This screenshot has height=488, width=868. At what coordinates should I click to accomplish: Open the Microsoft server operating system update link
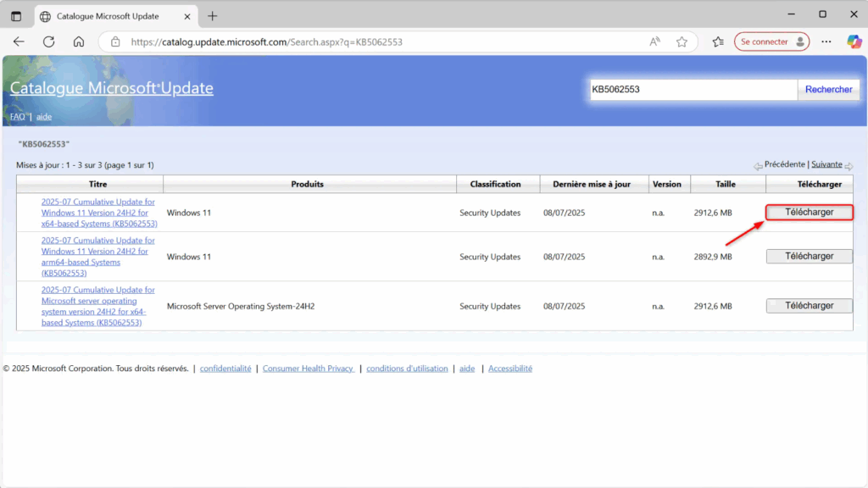coord(98,306)
